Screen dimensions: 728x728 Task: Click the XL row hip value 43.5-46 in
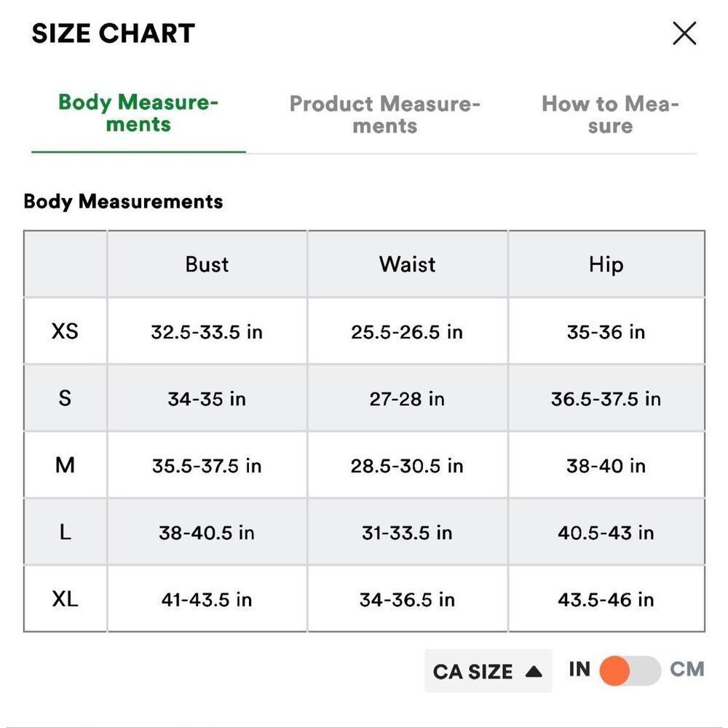606,599
